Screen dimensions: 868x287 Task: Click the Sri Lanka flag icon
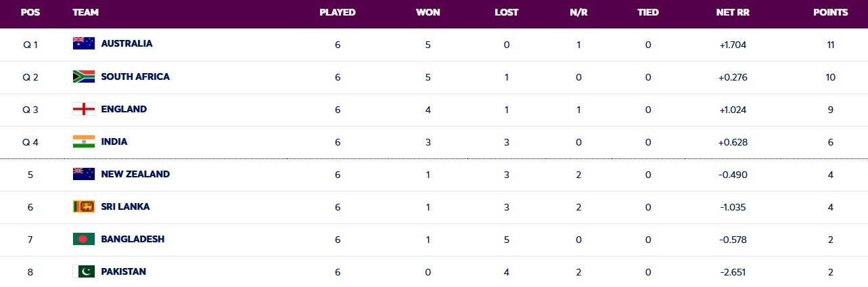pos(83,206)
